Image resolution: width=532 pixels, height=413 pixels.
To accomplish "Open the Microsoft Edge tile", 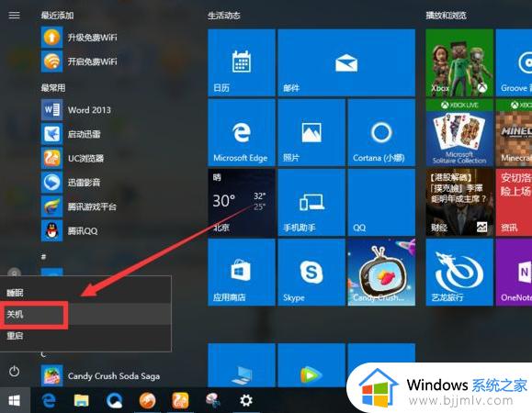I will pos(242,132).
